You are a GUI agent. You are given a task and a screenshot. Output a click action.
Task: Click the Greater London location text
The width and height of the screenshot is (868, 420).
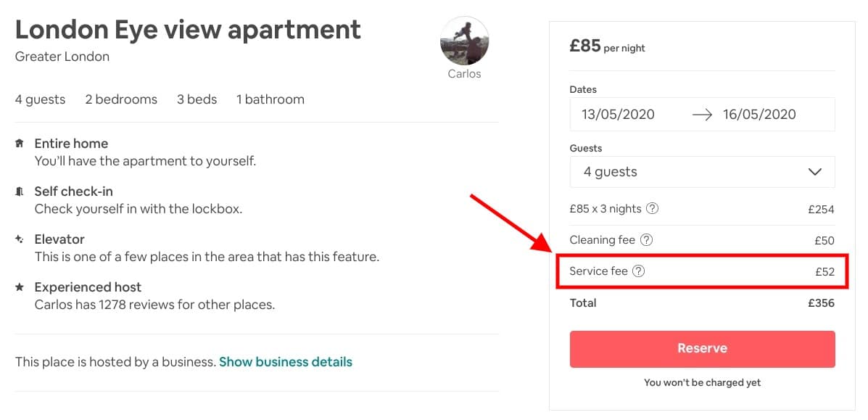click(x=62, y=56)
